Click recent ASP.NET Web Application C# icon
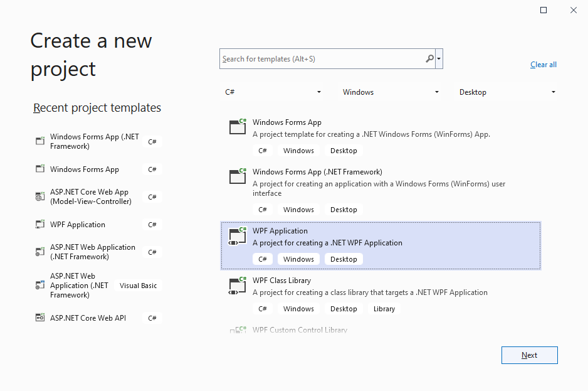The height and width of the screenshot is (391, 588). (x=40, y=252)
